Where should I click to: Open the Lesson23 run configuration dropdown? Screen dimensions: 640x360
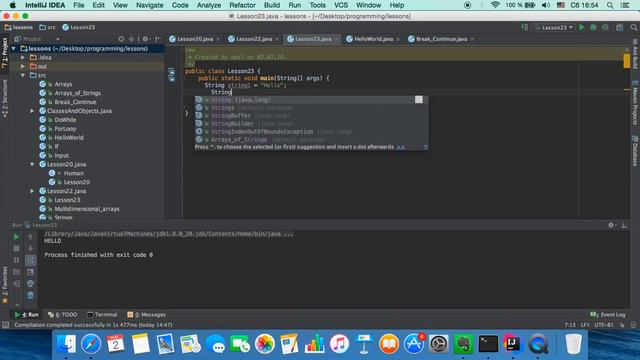pyautogui.click(x=554, y=27)
